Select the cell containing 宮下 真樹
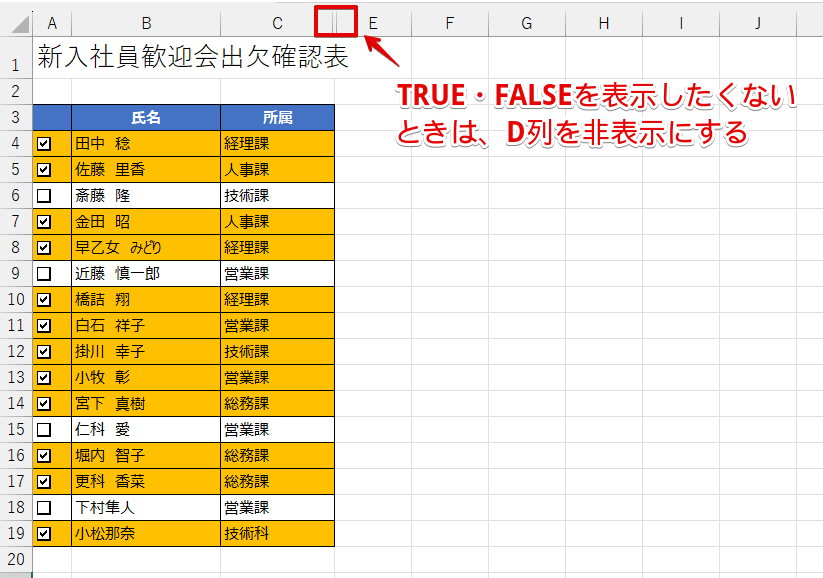This screenshot has height=578, width=823. click(146, 404)
